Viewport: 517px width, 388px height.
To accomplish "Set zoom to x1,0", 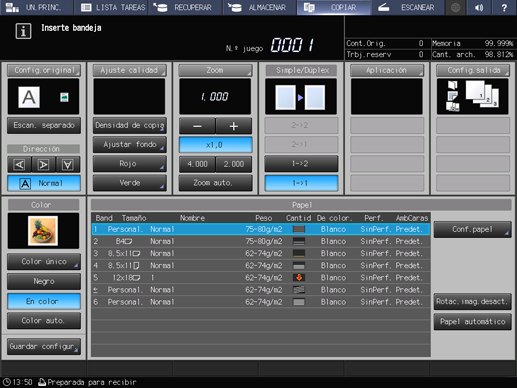I will click(215, 145).
